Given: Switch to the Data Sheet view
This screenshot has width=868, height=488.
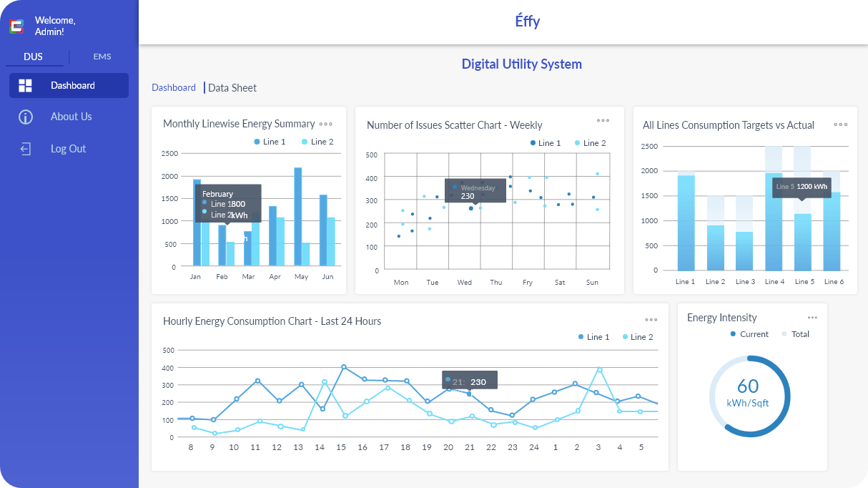Looking at the screenshot, I should [x=232, y=87].
